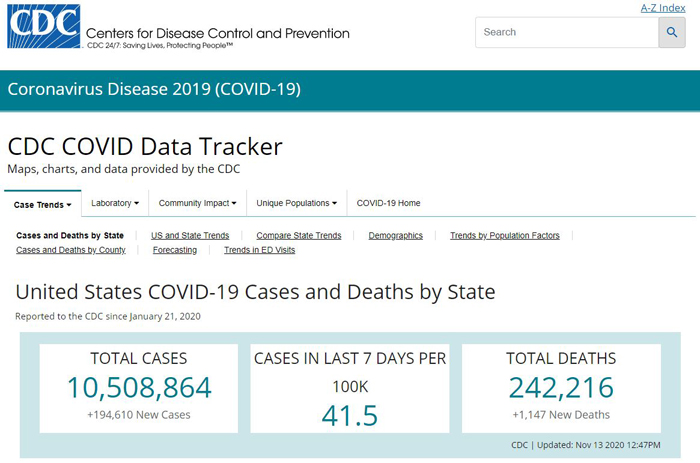Expand the Unique Populations dropdown tab
The width and height of the screenshot is (700, 463).
(x=296, y=203)
